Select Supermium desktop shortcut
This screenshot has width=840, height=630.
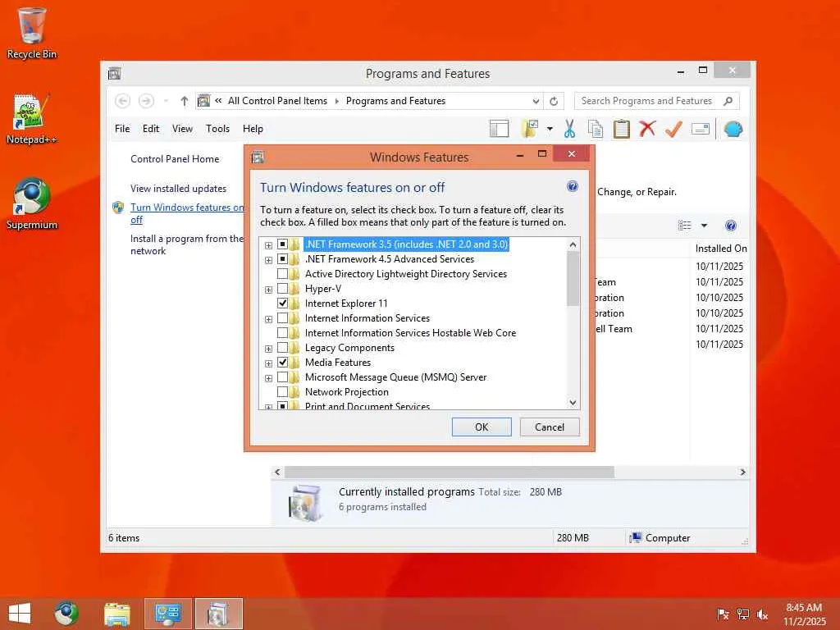tap(32, 204)
